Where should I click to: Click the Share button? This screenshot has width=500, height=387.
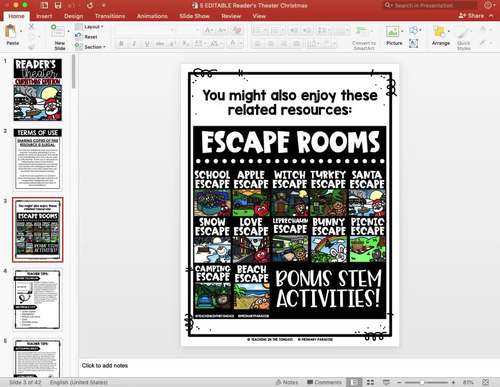pyautogui.click(x=471, y=16)
